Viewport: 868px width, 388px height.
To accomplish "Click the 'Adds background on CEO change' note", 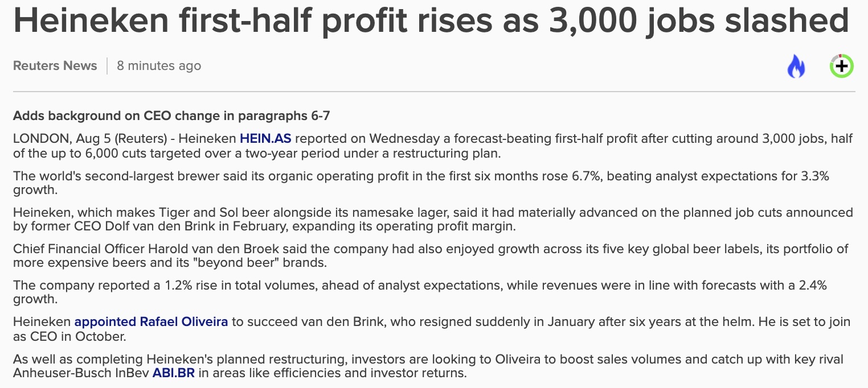I will [x=171, y=116].
